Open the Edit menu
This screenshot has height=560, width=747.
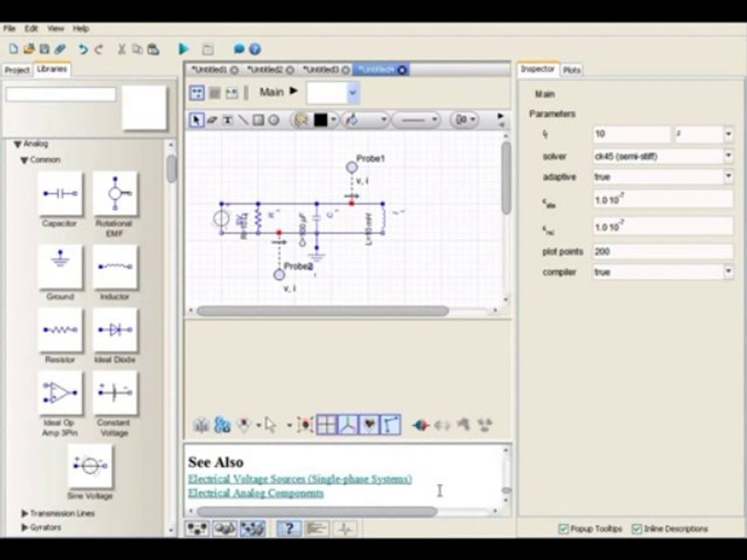click(x=31, y=29)
